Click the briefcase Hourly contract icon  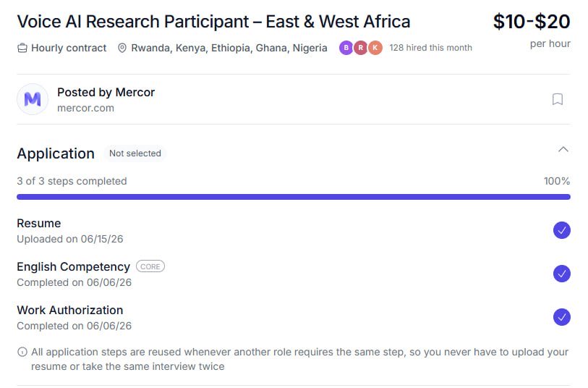click(22, 48)
